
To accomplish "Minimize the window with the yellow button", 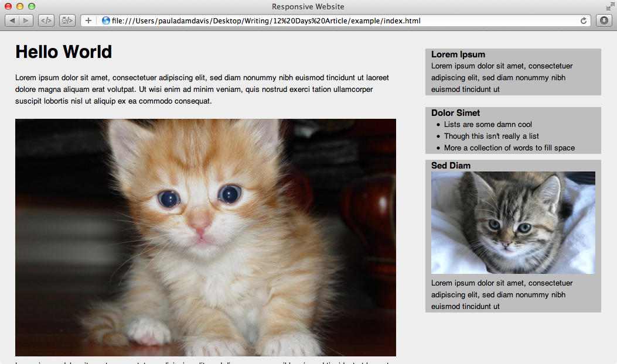I will pos(20,6).
